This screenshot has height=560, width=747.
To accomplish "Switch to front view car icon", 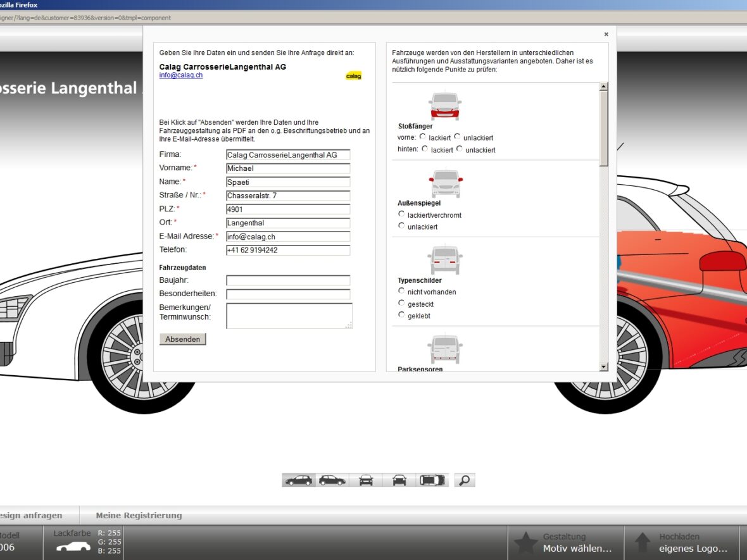I will (x=366, y=480).
